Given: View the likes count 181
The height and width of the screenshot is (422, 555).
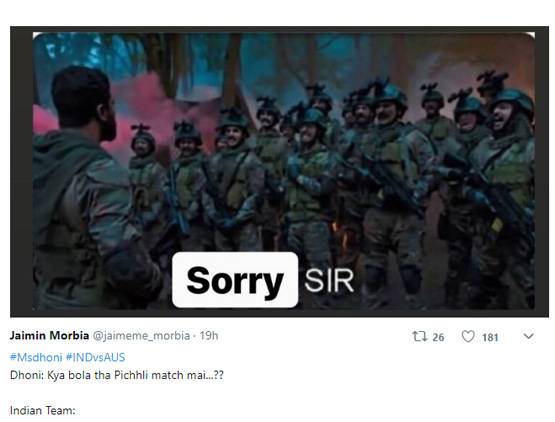Looking at the screenshot, I should click(490, 337).
